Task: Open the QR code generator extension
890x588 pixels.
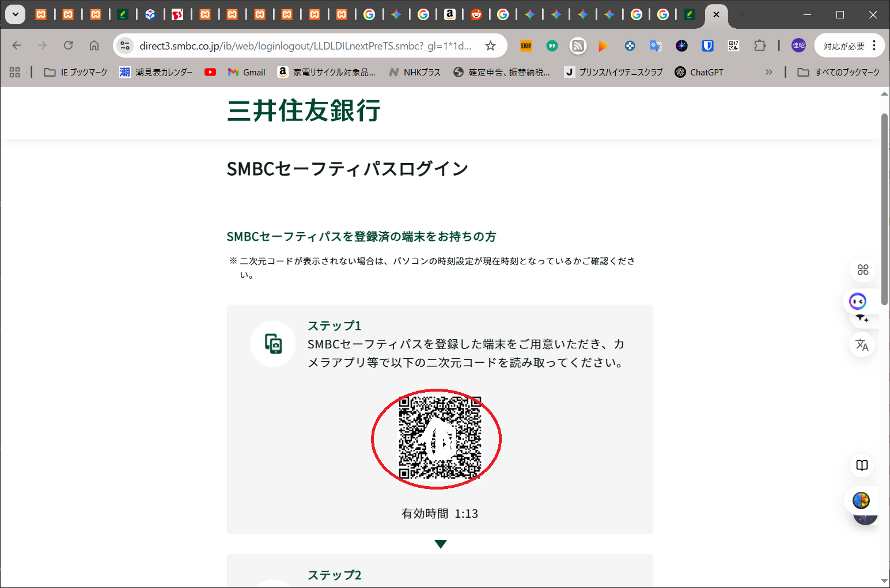Action: click(733, 46)
